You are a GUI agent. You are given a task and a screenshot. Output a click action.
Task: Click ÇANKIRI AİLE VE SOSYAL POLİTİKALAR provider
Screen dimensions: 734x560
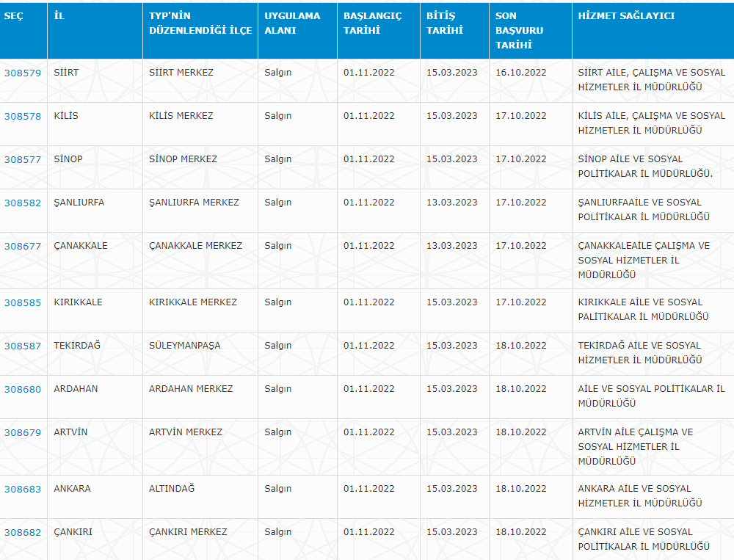(644, 539)
